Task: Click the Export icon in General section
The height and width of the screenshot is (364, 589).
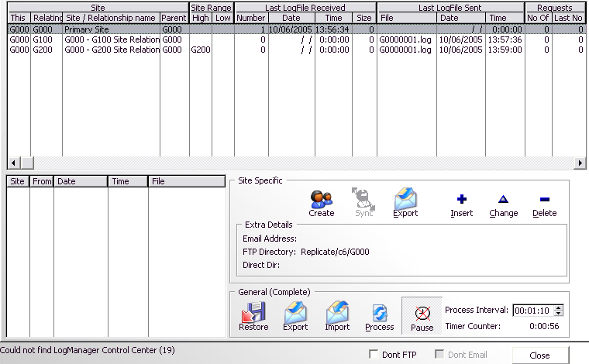Action: click(x=295, y=313)
